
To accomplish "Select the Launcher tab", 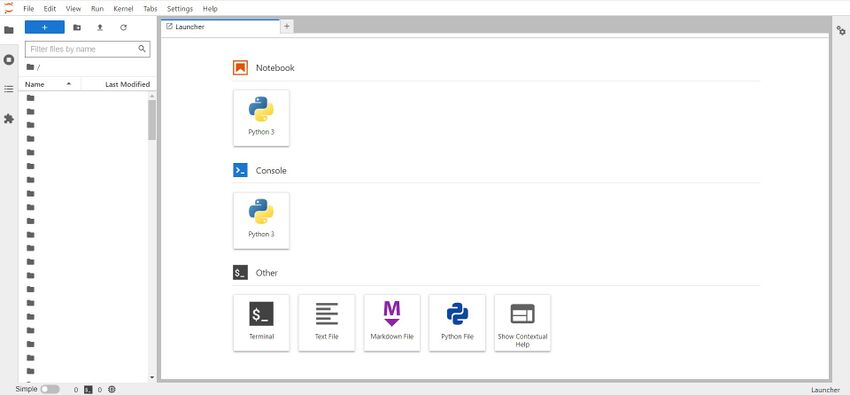I will tap(220, 27).
